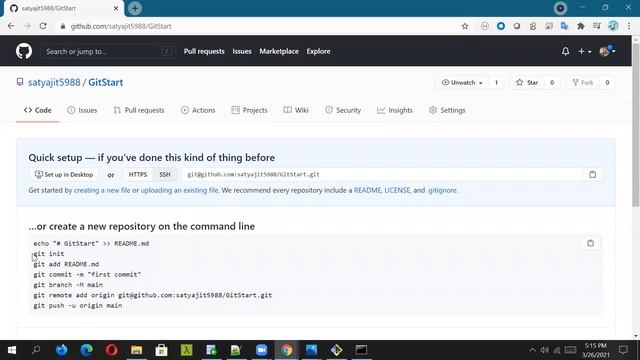Click the git init command text
640x360 pixels.
pos(49,254)
